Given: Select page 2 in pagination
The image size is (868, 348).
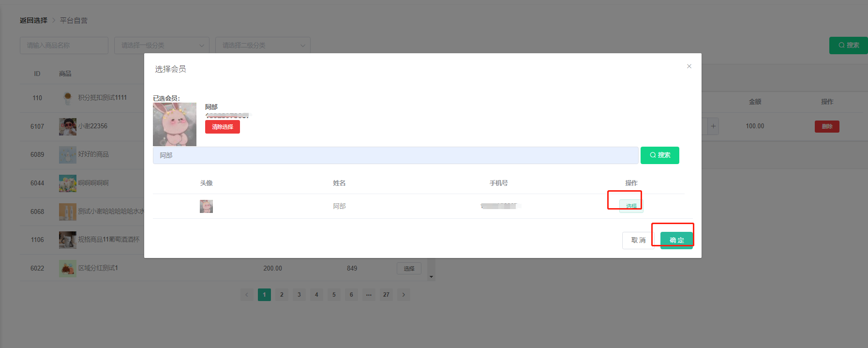Looking at the screenshot, I should pyautogui.click(x=282, y=295).
